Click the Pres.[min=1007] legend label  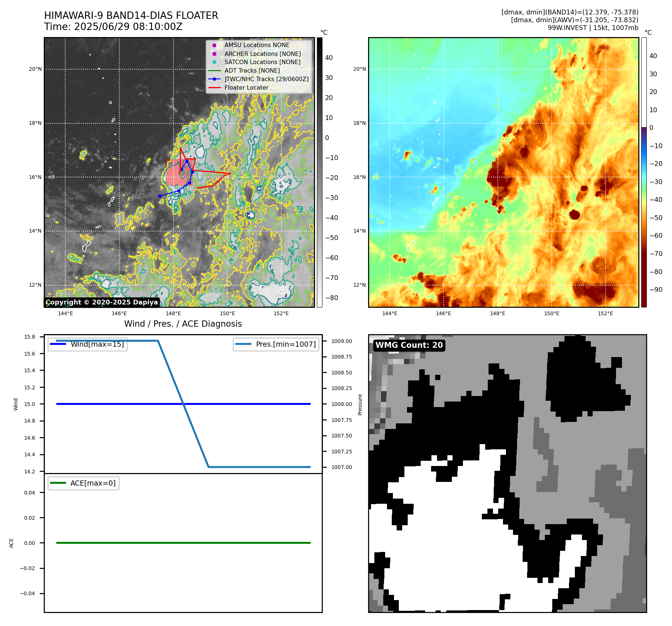click(286, 344)
